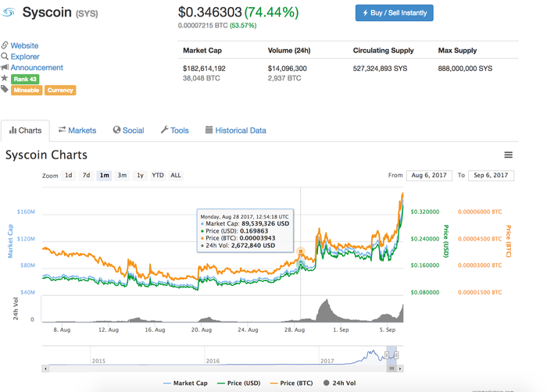Viewport: 547px width, 392px height.
Task: Click the $0.320000 USD axis label
Action: pos(425,212)
